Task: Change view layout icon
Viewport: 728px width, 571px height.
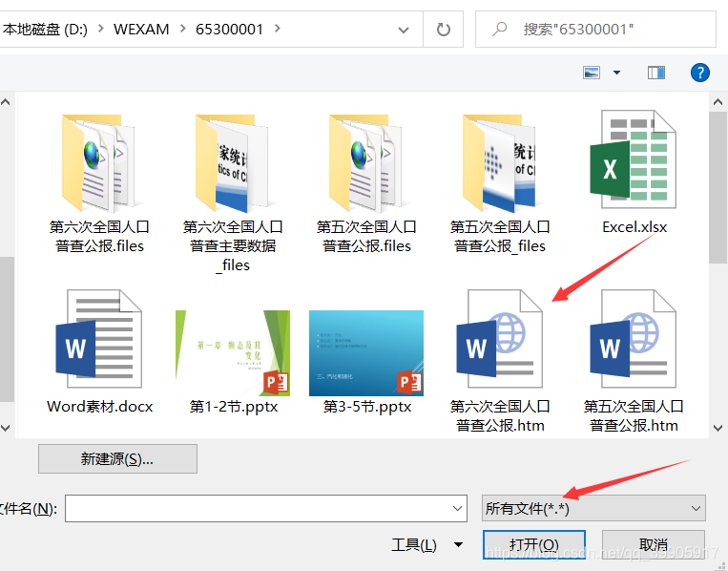Action: coord(592,73)
